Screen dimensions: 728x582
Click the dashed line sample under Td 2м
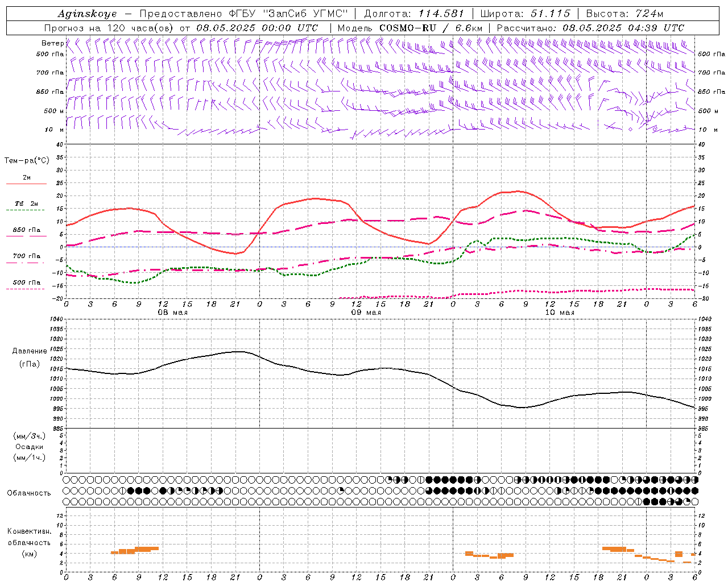[26, 210]
